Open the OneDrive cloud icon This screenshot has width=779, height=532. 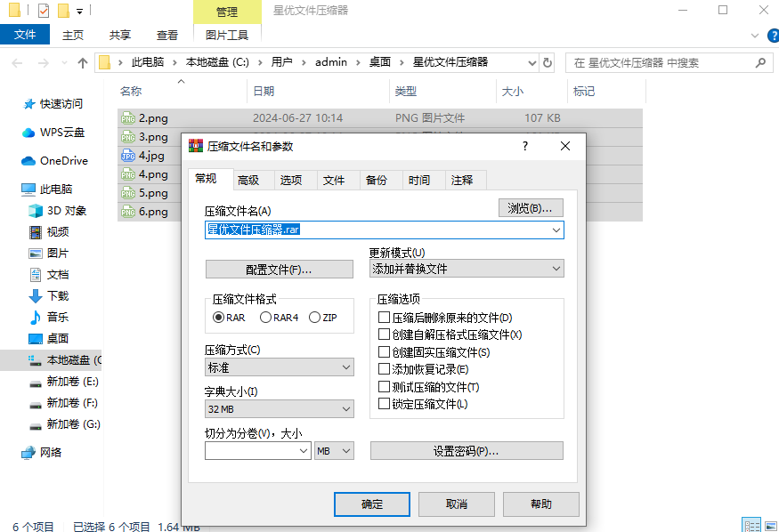pos(28,161)
